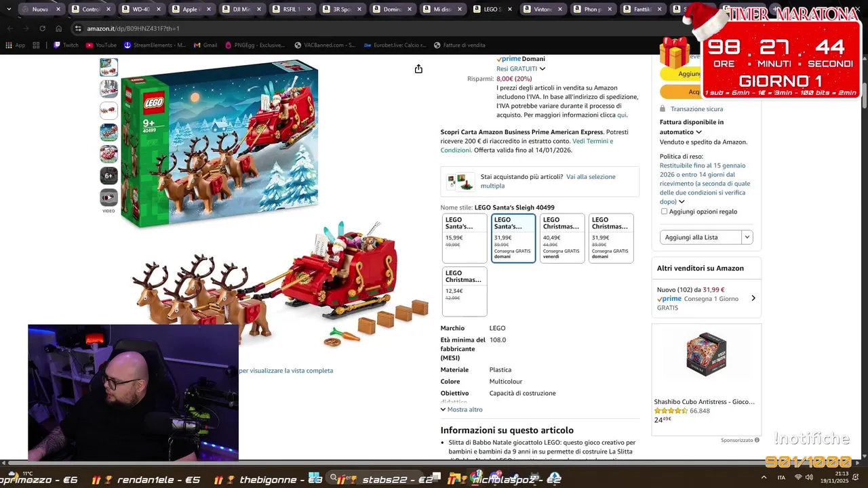Open Vedi Termini e Condizioni link
Image resolution: width=868 pixels, height=488 pixels.
(527, 146)
